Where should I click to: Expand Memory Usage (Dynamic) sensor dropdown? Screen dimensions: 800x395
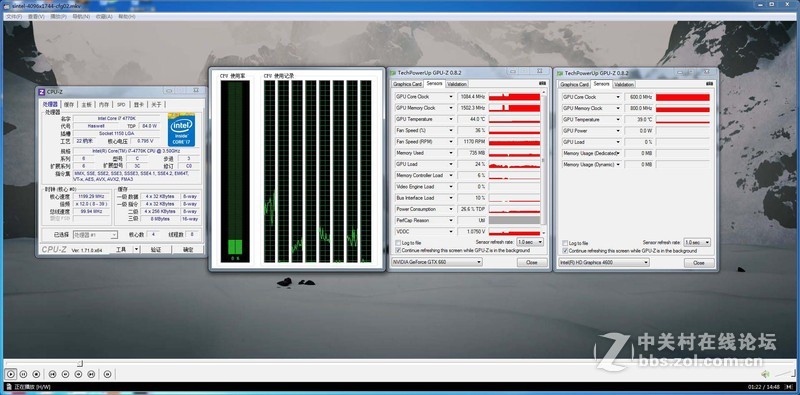click(618, 164)
